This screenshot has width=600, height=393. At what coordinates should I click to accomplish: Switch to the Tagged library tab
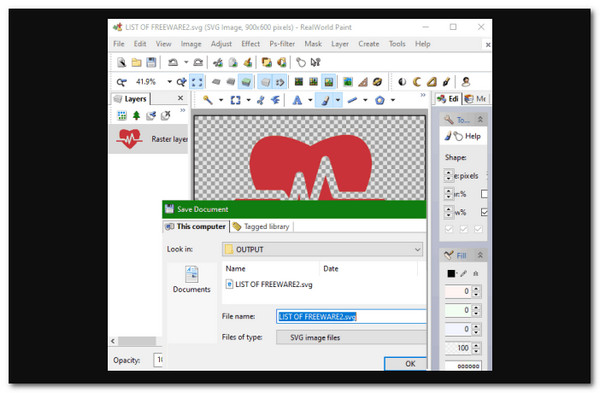(x=262, y=227)
